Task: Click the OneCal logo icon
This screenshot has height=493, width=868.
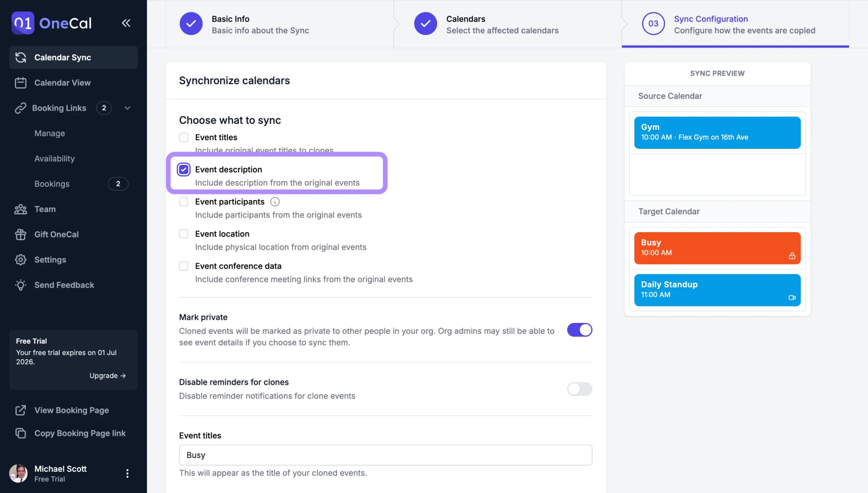Action: coord(23,23)
